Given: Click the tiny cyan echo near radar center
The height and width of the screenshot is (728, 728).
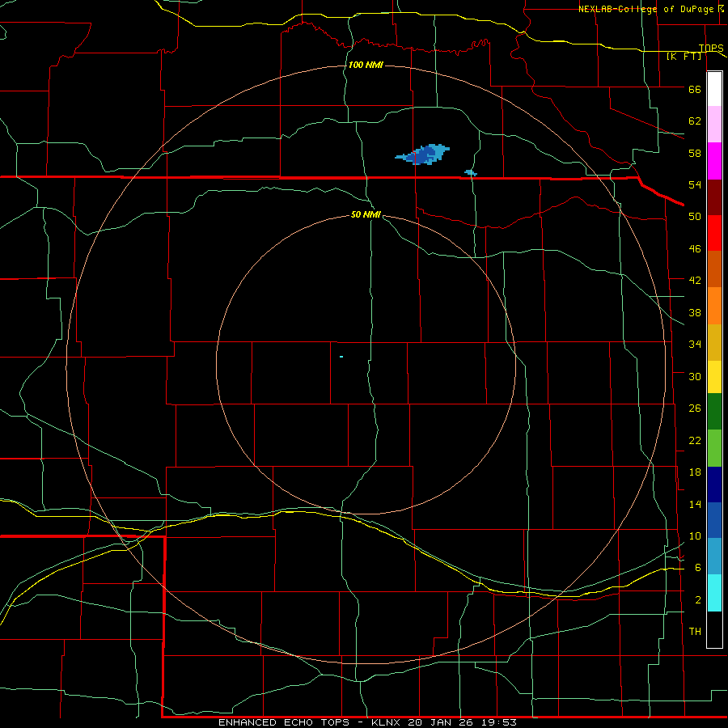Looking at the screenshot, I should (x=341, y=357).
